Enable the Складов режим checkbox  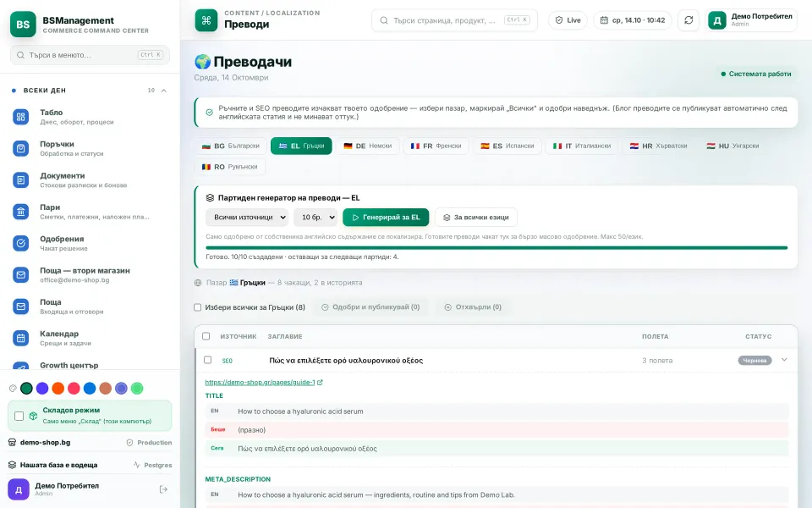click(x=19, y=416)
